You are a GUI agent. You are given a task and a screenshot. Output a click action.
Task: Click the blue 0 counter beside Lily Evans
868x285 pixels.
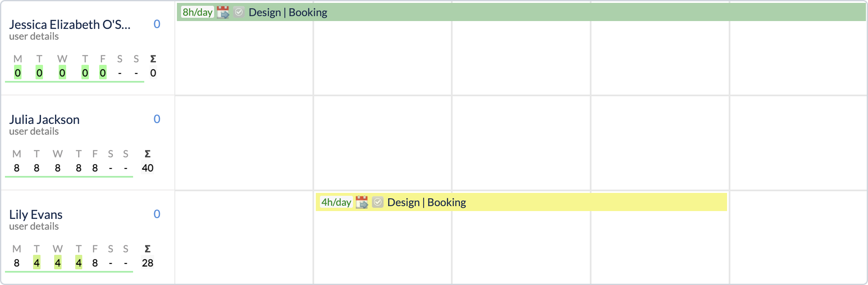tap(157, 214)
